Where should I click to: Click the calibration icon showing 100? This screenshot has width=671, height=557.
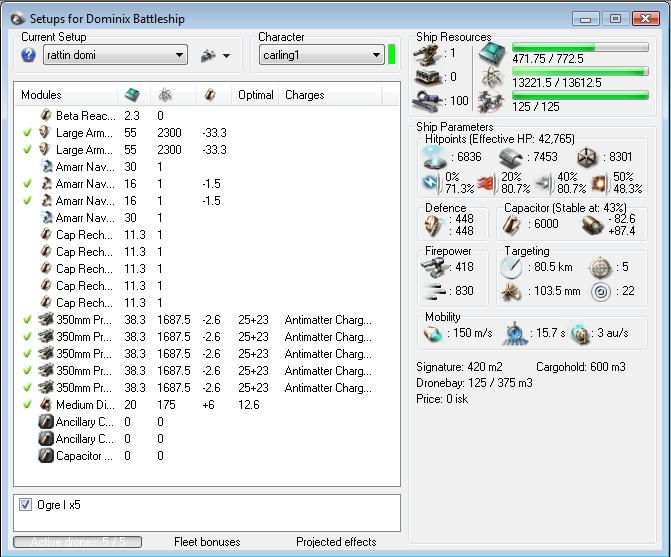(x=428, y=101)
